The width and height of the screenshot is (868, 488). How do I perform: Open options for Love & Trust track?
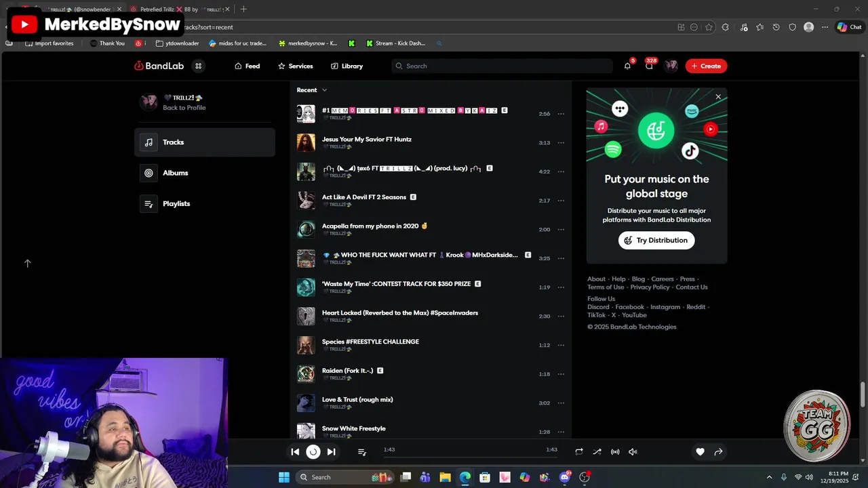(561, 403)
